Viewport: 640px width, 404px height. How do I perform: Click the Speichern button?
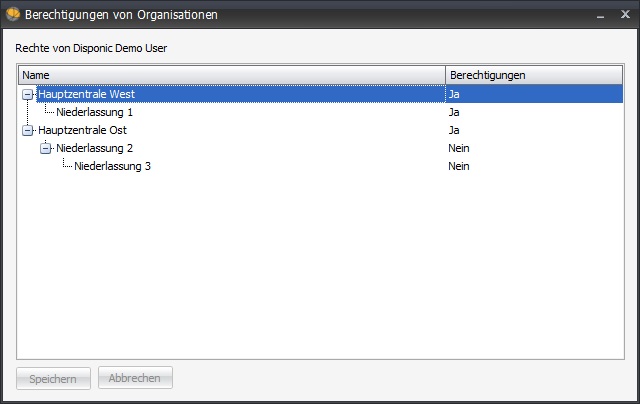pos(53,379)
